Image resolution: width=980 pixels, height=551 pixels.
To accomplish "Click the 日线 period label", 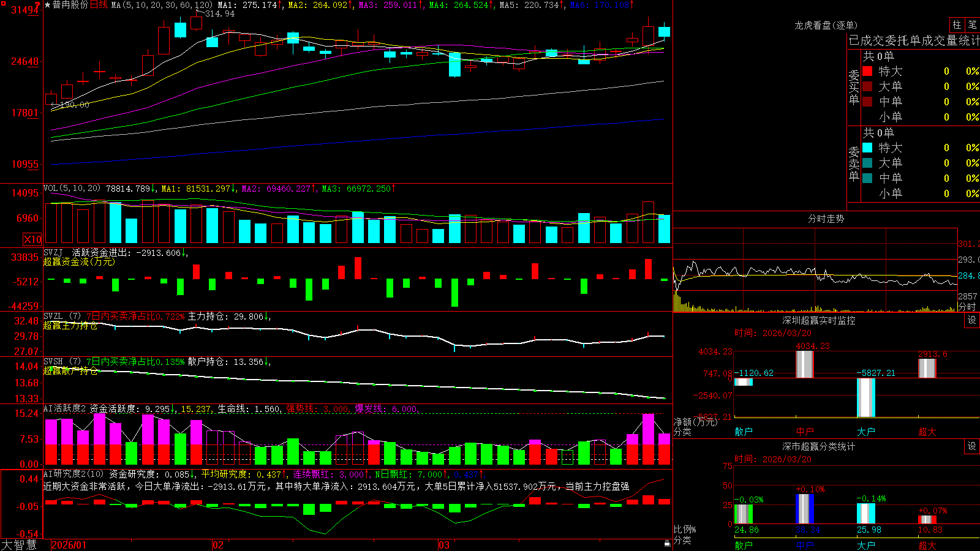I will pos(99,5).
